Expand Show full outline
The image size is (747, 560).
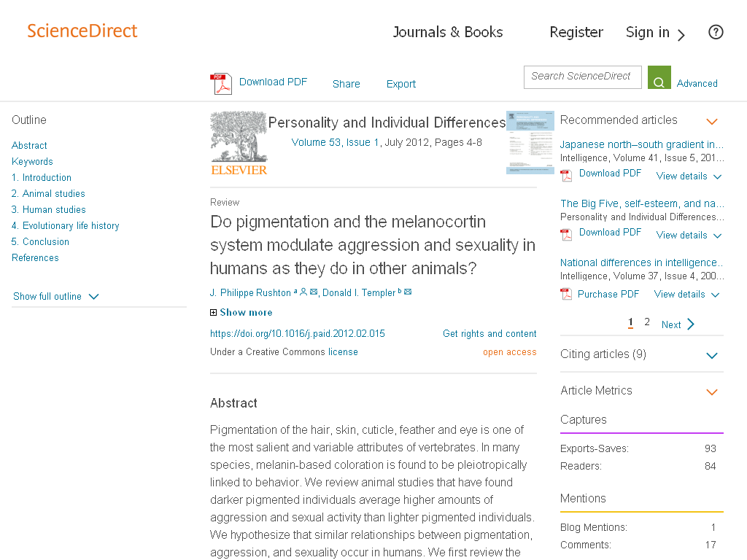[x=55, y=296]
